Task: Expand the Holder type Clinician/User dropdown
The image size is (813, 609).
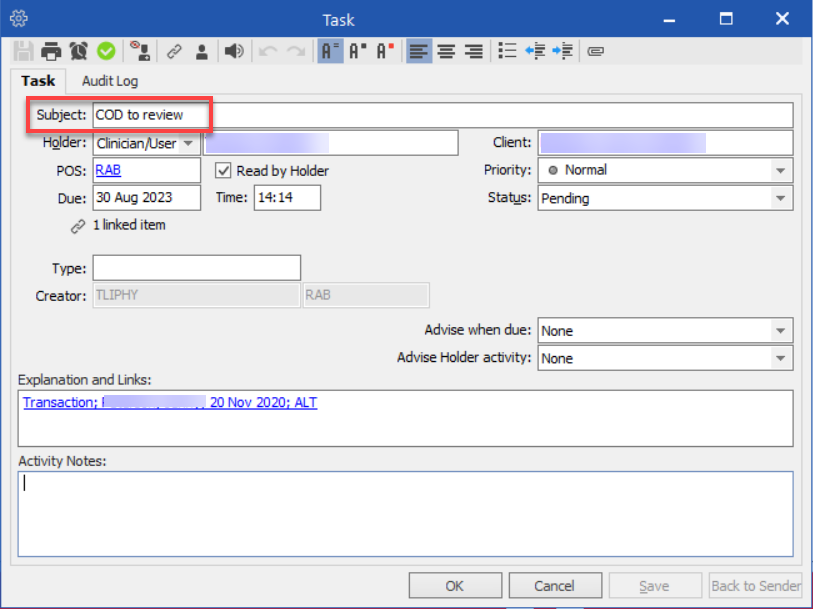Action: click(188, 144)
